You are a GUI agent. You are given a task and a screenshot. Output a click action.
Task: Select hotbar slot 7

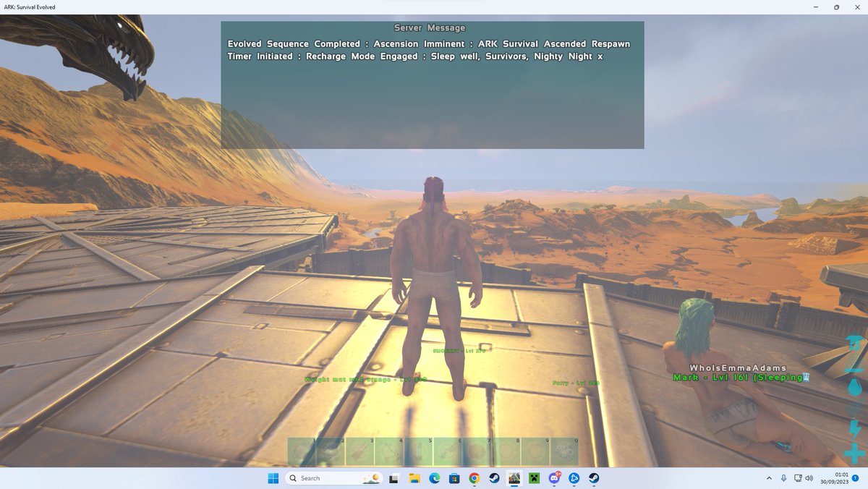tap(477, 451)
